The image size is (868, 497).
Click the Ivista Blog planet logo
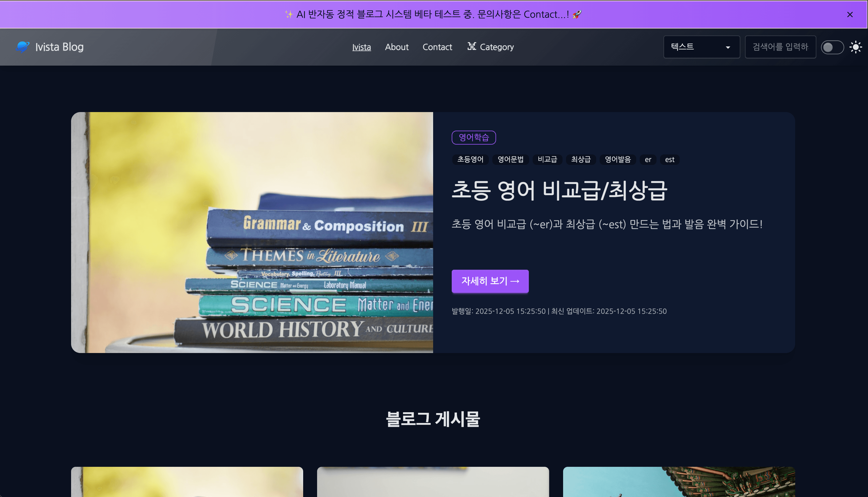tap(23, 47)
